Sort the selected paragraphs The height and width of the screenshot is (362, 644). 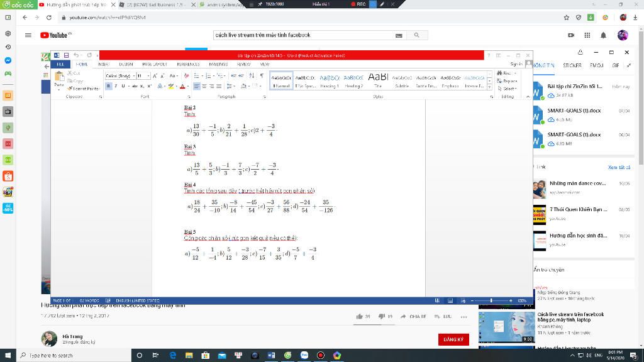point(252,76)
